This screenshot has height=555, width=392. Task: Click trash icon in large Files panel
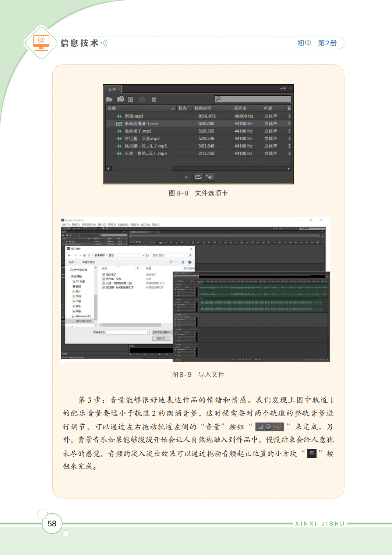(x=154, y=99)
